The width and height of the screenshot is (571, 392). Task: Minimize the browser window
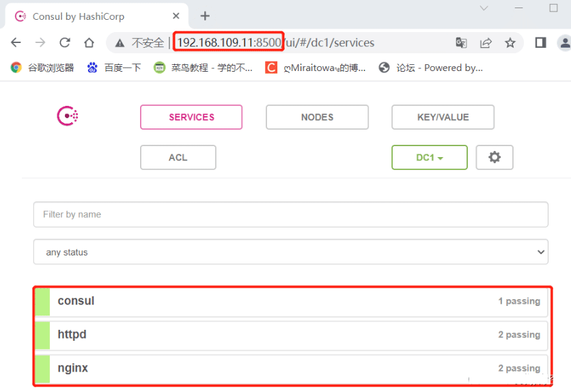[x=518, y=8]
